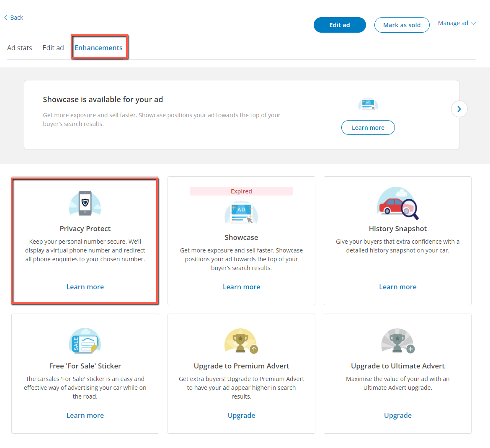Click the Showcase card title text
The width and height of the screenshot is (490, 448).
pyautogui.click(x=241, y=237)
